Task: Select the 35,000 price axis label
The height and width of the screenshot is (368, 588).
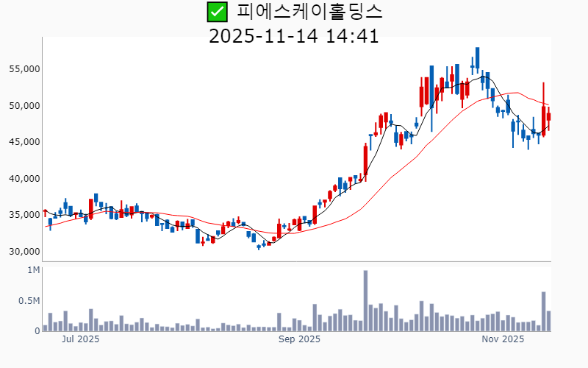Action: (x=24, y=215)
